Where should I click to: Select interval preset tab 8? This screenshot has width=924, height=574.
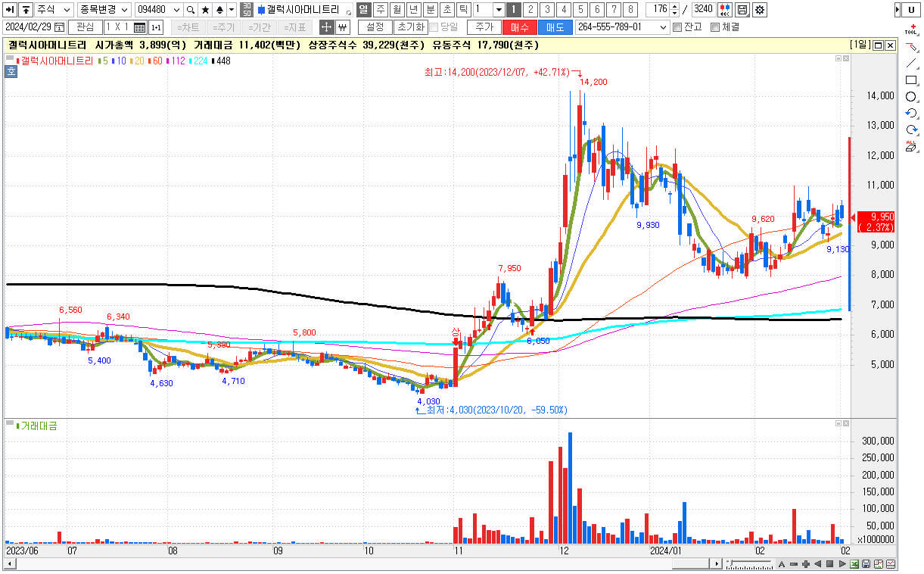[x=630, y=10]
